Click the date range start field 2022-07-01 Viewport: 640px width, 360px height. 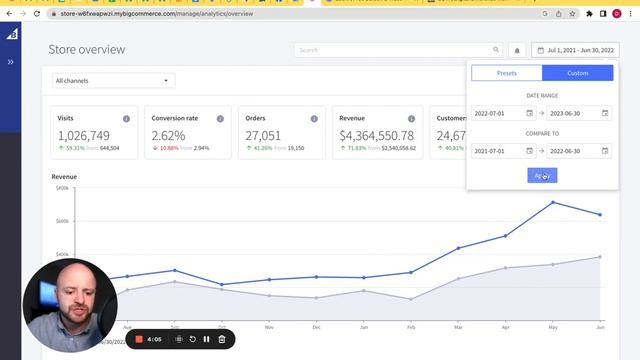click(x=503, y=113)
